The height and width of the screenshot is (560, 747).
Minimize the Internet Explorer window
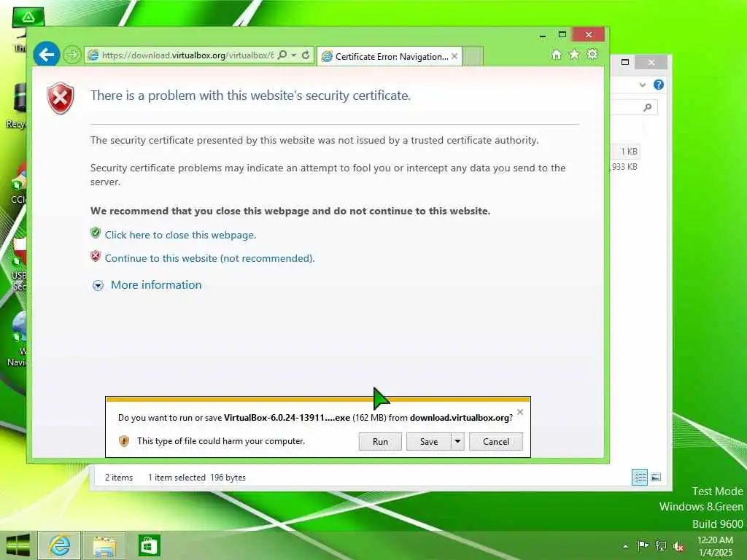coord(543,36)
